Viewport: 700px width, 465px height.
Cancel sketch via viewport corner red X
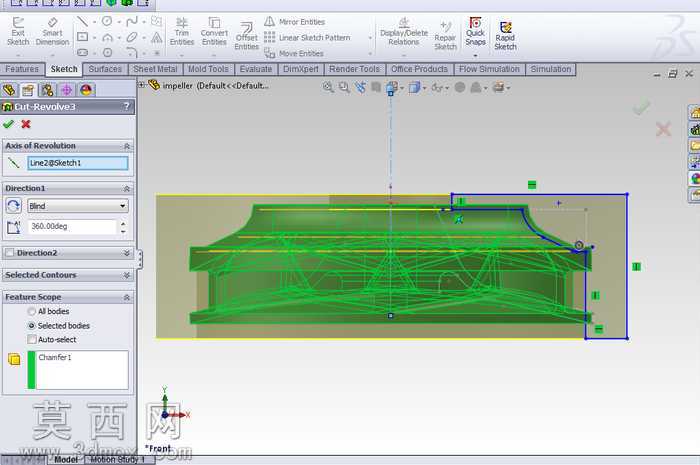(x=663, y=129)
